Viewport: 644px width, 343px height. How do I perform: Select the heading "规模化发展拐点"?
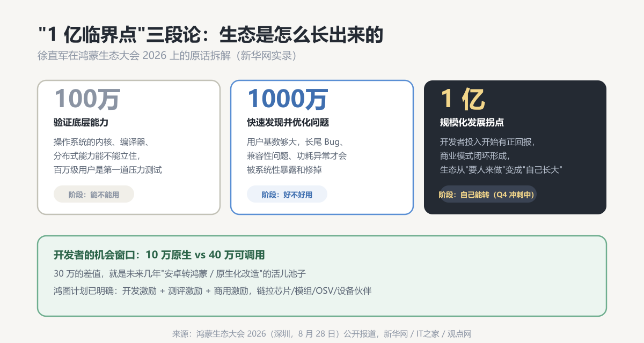coord(472,123)
